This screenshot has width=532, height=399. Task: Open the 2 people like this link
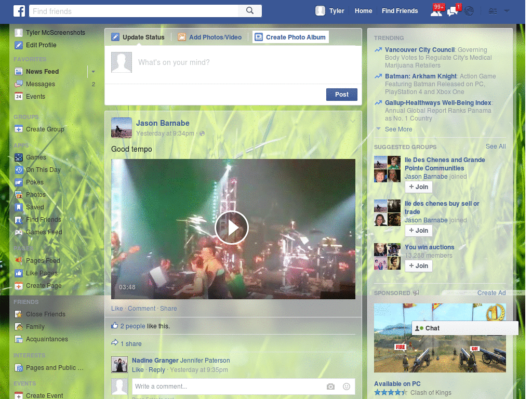pyautogui.click(x=132, y=326)
